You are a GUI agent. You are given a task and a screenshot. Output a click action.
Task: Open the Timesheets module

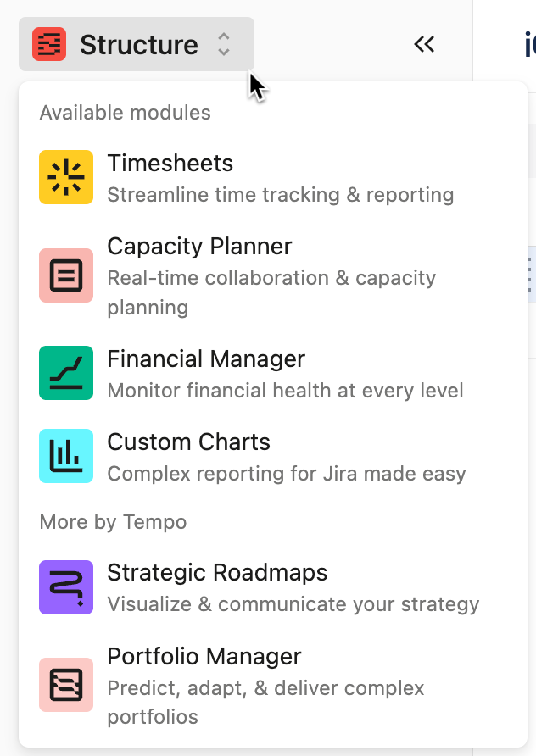click(x=170, y=163)
